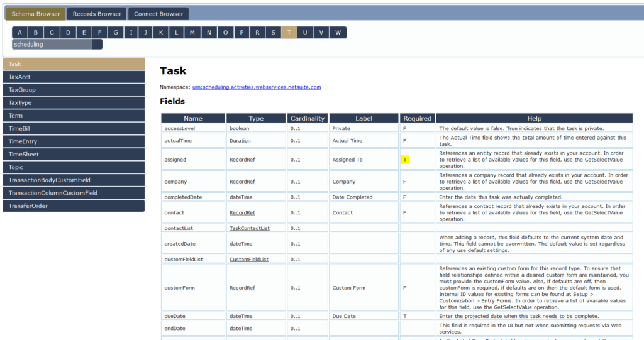Choose letter A in the alphabet bar
Screen dimensions: 644x340
(x=19, y=33)
